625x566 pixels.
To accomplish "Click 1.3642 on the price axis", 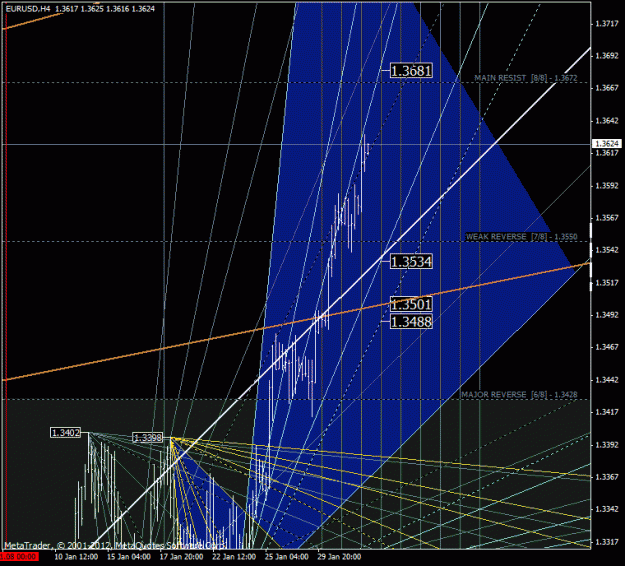I will pyautogui.click(x=607, y=121).
